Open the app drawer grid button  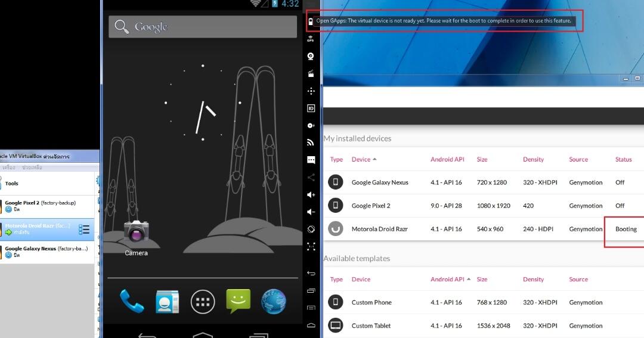(x=203, y=302)
